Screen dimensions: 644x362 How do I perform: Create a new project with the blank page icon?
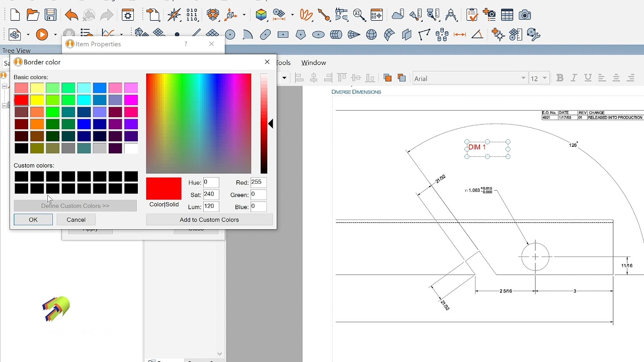pyautogui.click(x=15, y=15)
